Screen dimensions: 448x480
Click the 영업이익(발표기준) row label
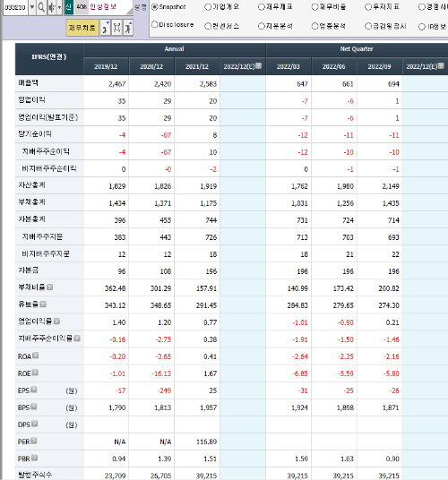click(x=48, y=117)
